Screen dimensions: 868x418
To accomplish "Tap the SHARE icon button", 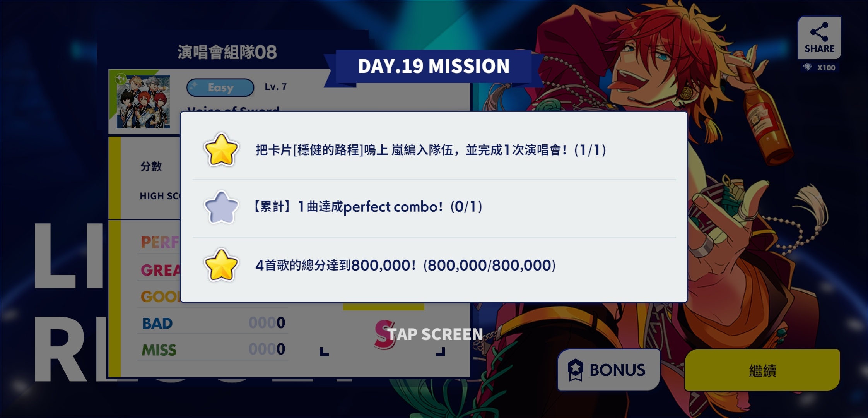I will tap(819, 38).
